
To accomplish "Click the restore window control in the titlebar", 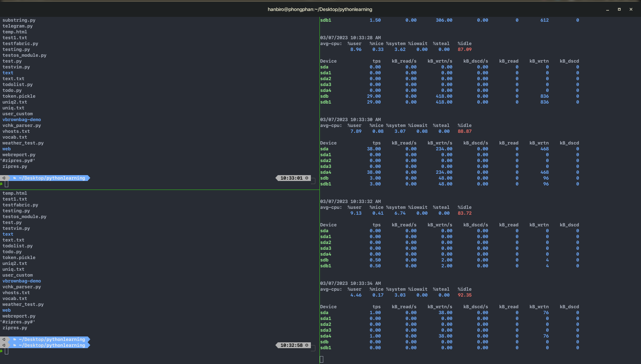I will 619,9.
